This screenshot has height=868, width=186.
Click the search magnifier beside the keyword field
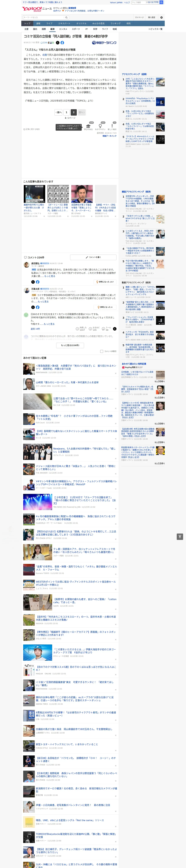pos(66,18)
